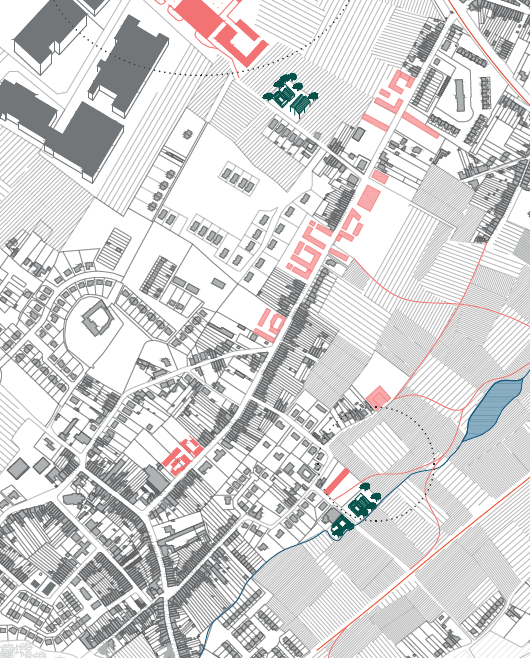
Task: Click the blue pond shape
Action: pyautogui.click(x=494, y=408)
